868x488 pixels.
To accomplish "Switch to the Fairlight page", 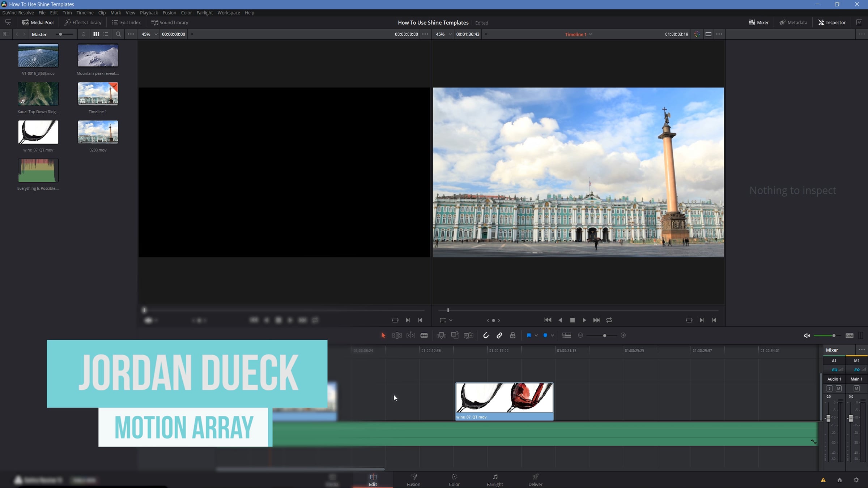I will point(495,480).
